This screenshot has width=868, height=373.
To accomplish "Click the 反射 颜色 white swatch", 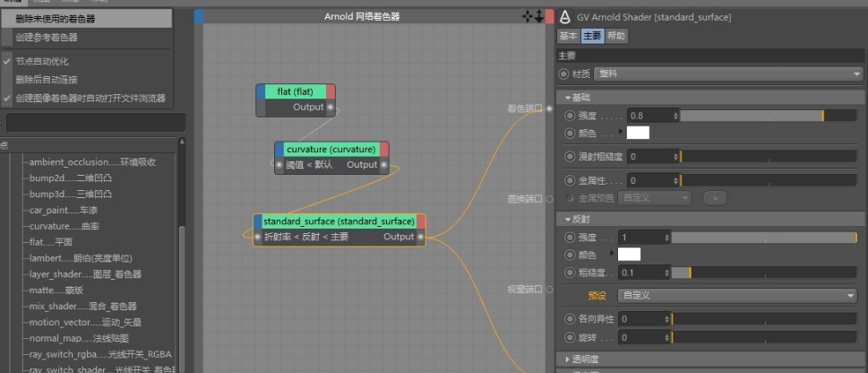I will [629, 255].
